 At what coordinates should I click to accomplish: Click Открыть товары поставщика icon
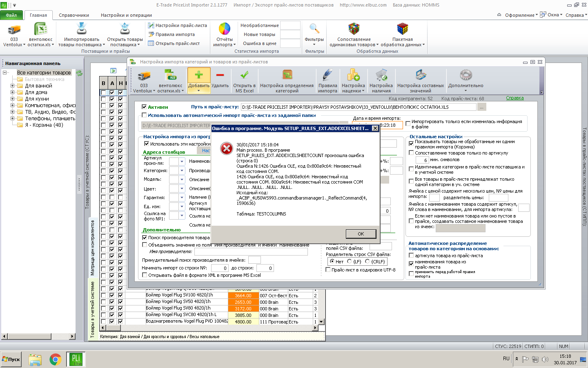point(125,29)
